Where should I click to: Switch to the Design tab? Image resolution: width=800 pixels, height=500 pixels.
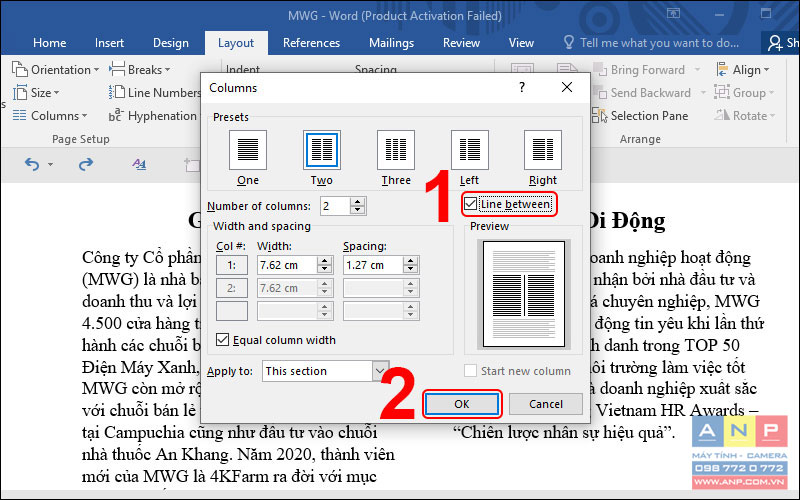tap(171, 43)
